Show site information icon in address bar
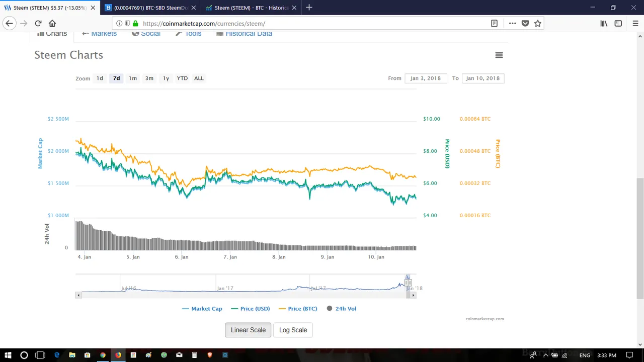 click(x=119, y=23)
